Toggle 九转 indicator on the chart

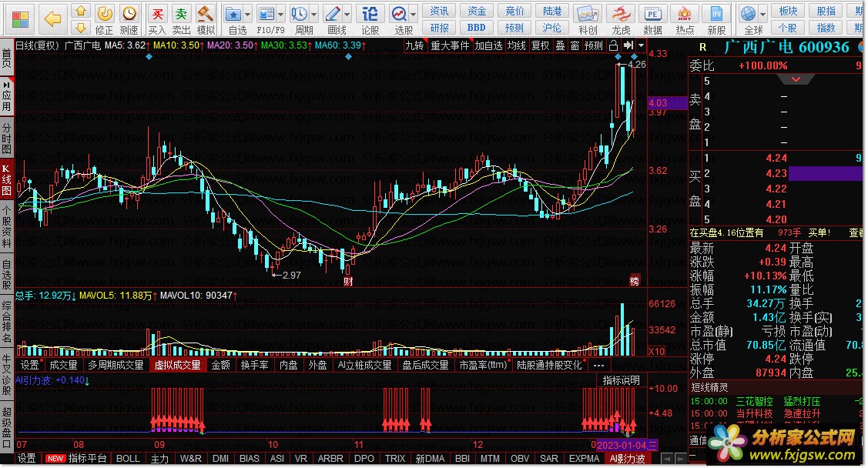click(414, 45)
